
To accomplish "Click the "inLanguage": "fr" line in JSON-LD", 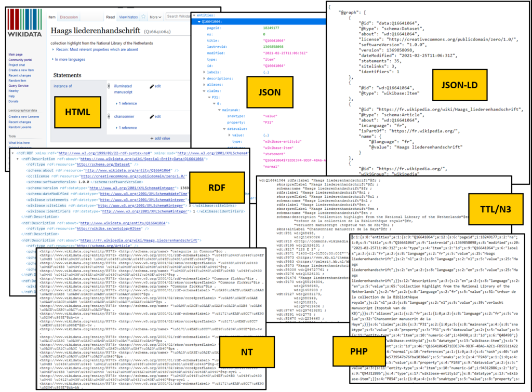I will [x=383, y=126].
